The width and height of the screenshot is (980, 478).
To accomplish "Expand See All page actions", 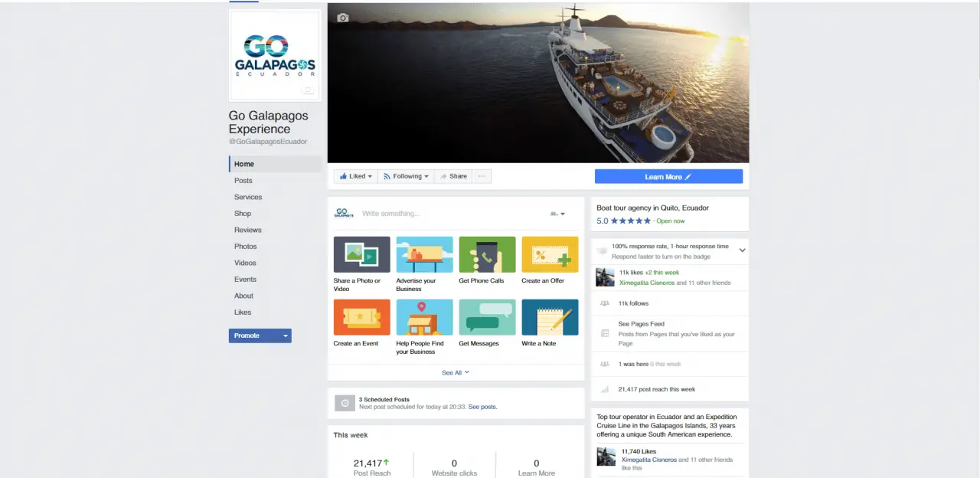I will 455,373.
